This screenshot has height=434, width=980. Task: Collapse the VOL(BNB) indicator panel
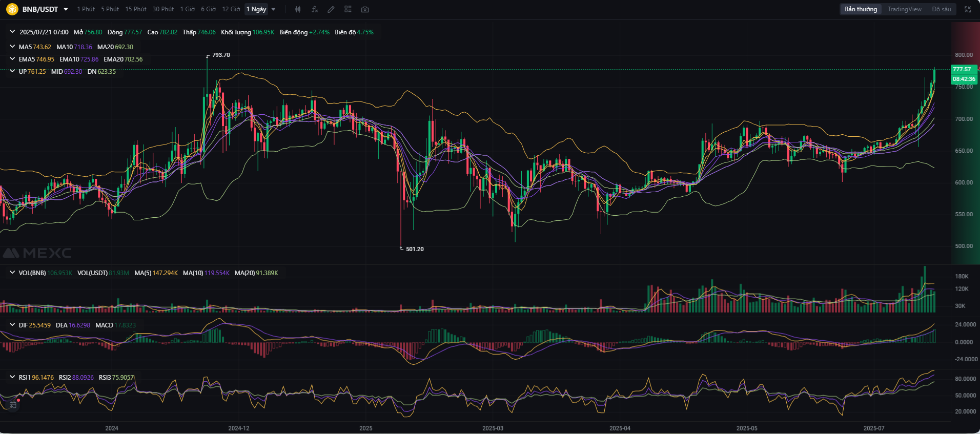point(12,273)
